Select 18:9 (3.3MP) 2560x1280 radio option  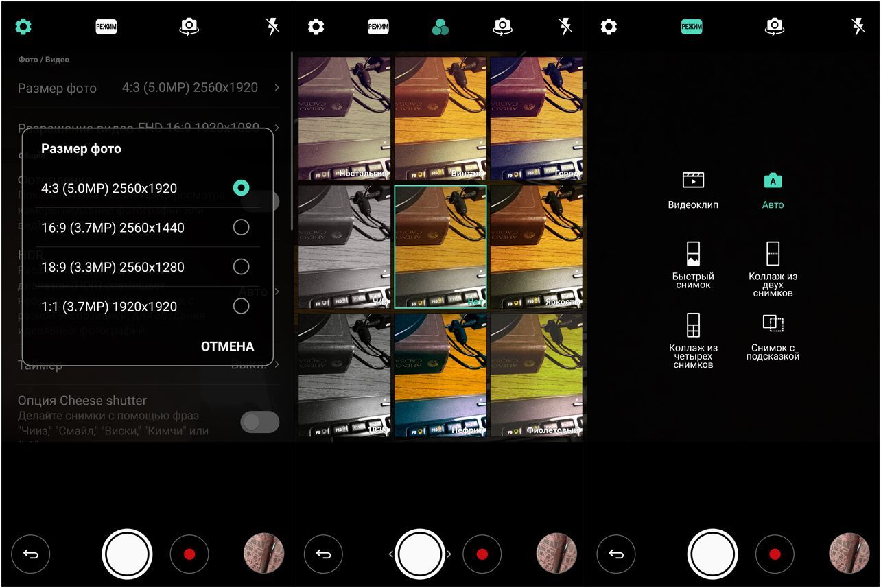point(241,267)
